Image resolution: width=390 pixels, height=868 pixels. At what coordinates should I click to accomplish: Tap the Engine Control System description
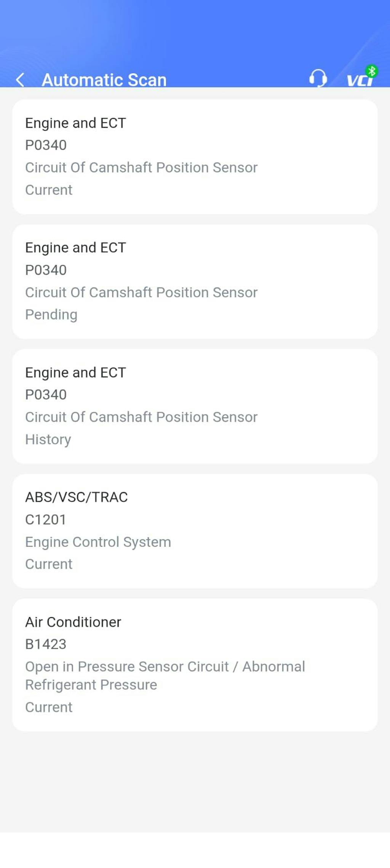pos(98,542)
